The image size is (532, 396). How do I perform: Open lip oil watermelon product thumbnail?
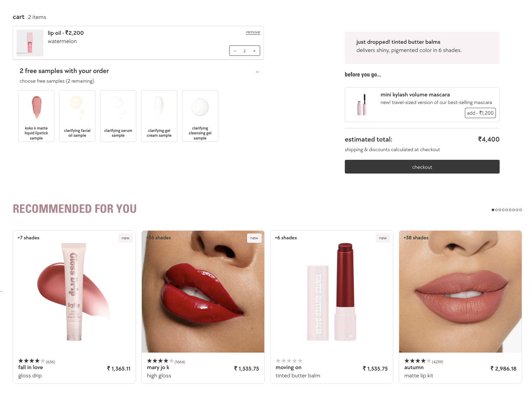tap(30, 43)
